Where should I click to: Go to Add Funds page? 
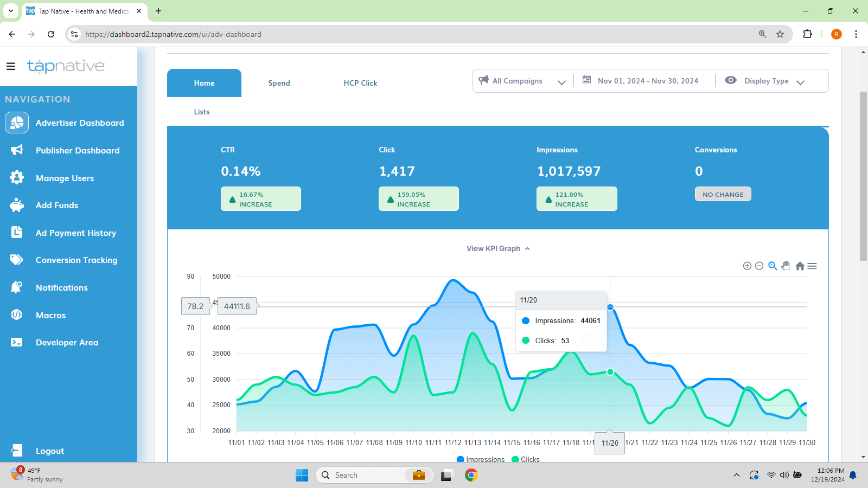pos(57,206)
